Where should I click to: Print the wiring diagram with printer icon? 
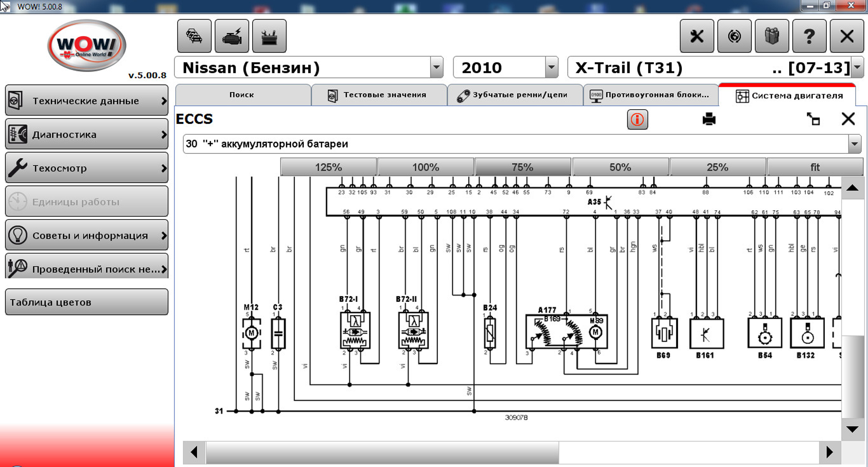click(709, 119)
